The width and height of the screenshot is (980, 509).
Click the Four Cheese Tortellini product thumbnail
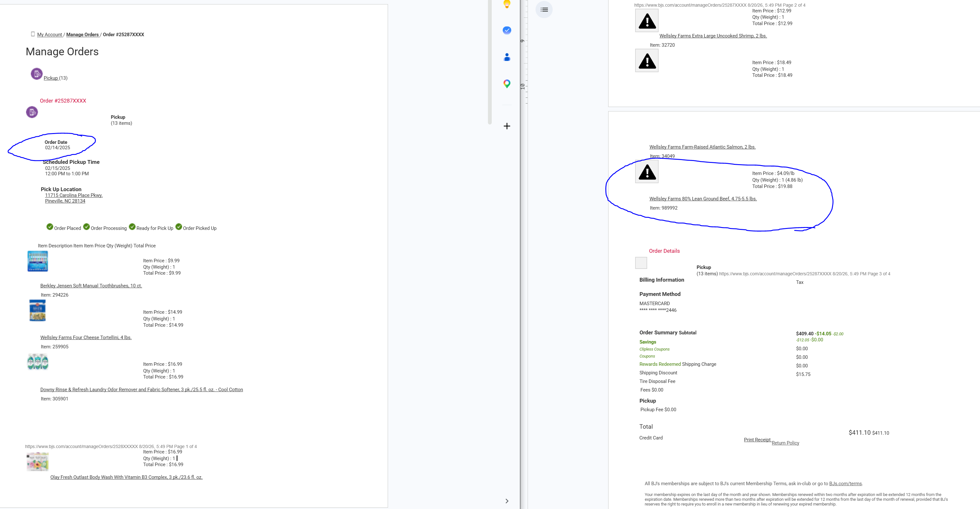point(38,310)
